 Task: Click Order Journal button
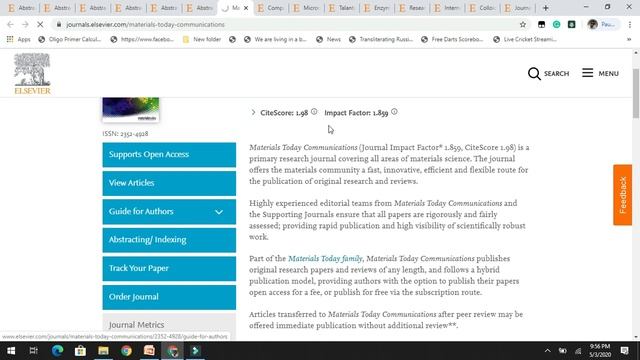coord(169,297)
